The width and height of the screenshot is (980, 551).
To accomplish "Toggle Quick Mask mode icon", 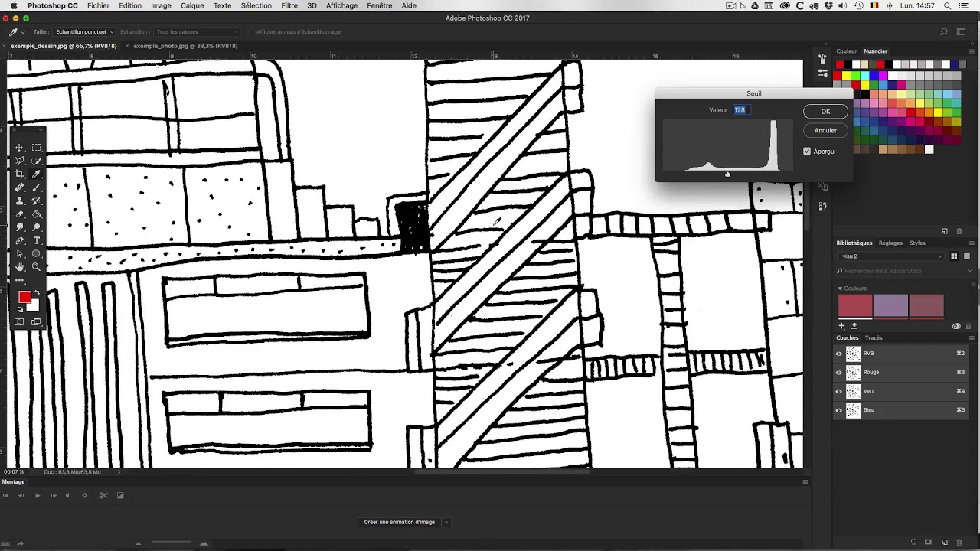I will [19, 322].
